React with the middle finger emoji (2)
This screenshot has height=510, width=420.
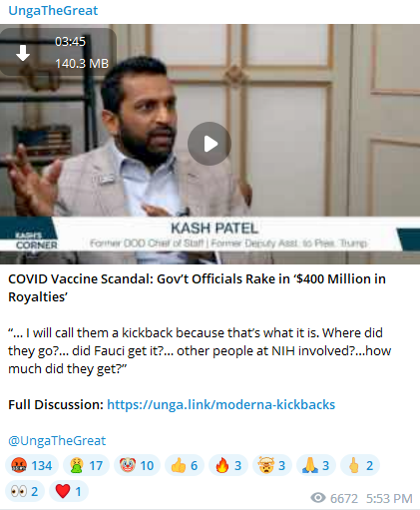[x=360, y=465]
